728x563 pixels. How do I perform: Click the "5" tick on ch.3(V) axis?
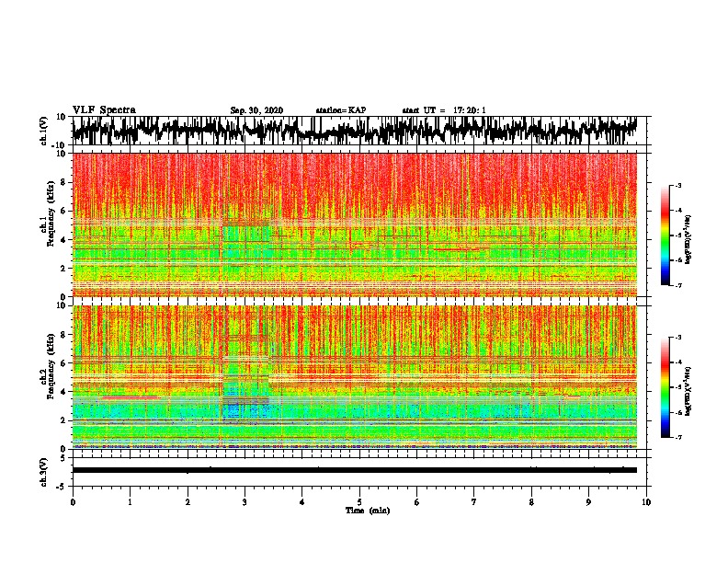[64, 458]
